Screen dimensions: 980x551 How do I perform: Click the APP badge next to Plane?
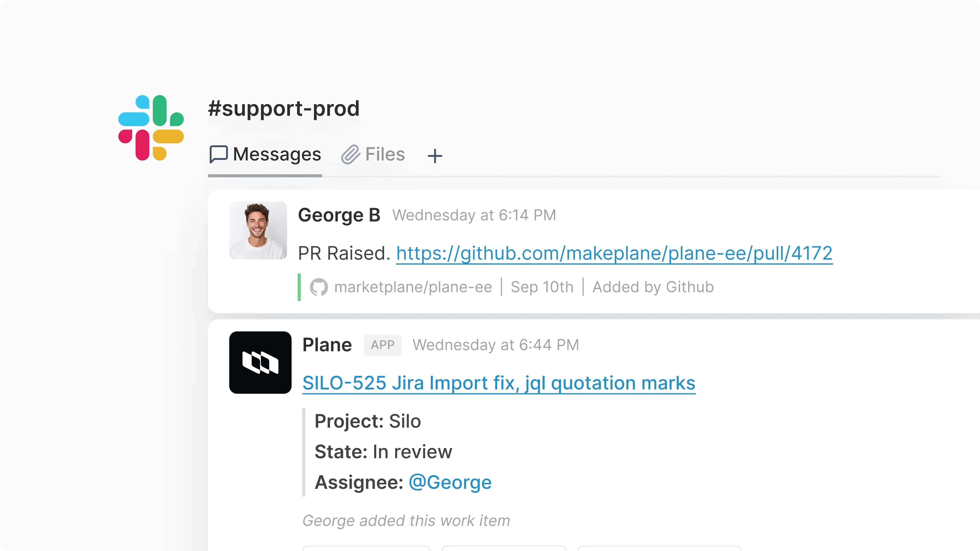[382, 345]
